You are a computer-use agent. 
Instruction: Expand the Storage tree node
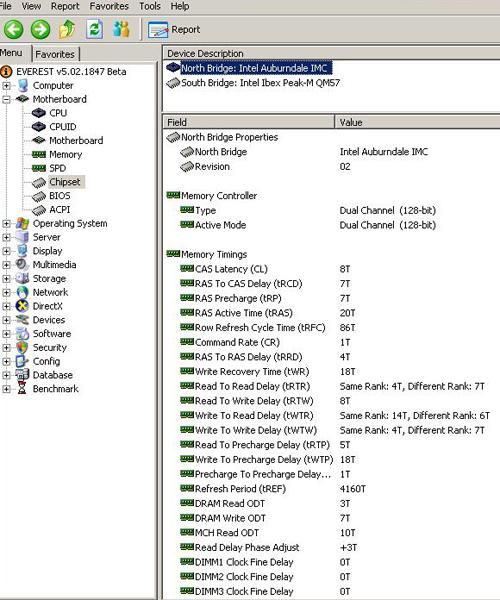7,279
